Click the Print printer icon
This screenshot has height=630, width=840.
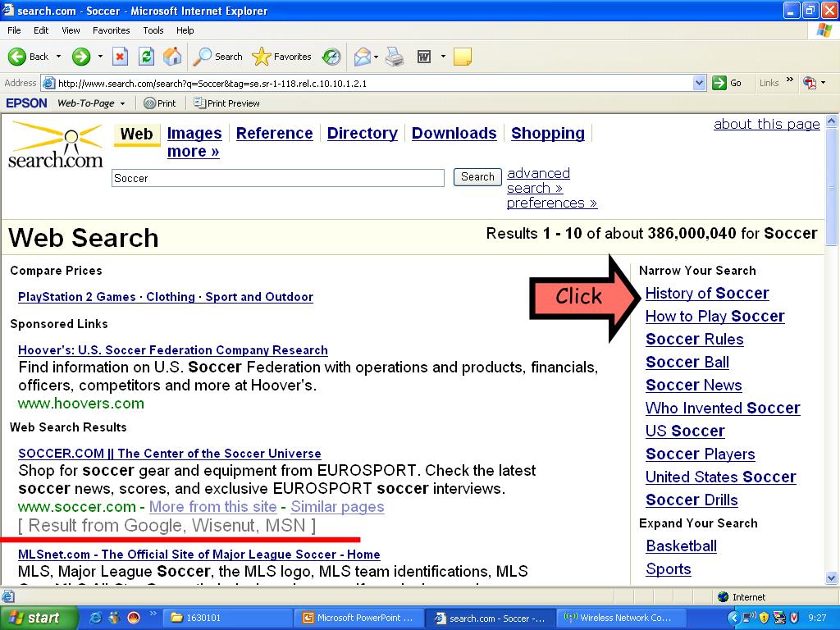[395, 57]
